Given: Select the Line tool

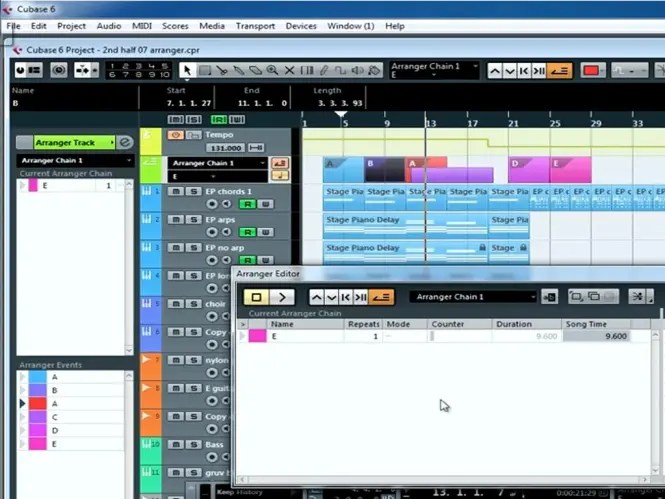Looking at the screenshot, I should click(341, 70).
